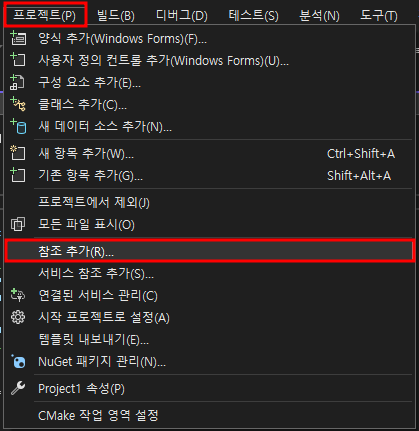This screenshot has width=419, height=431.
Task: Open the 테스트(S) menu
Action: [254, 15]
